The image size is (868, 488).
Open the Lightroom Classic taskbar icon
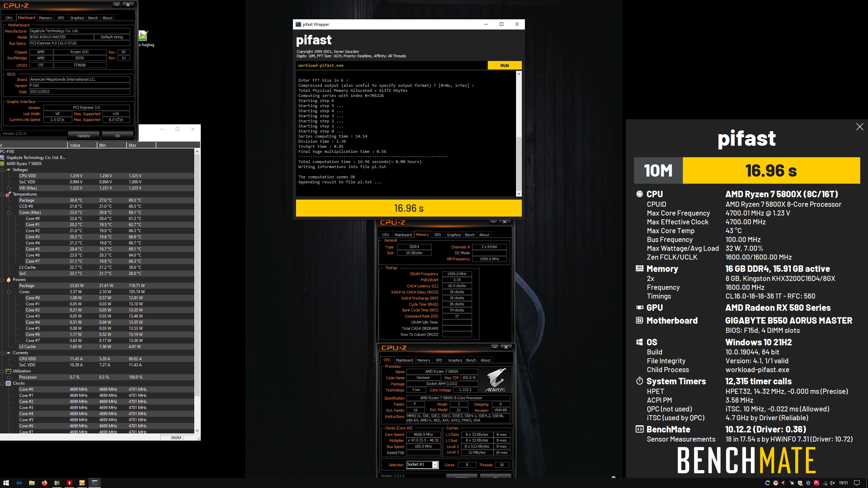click(19, 483)
